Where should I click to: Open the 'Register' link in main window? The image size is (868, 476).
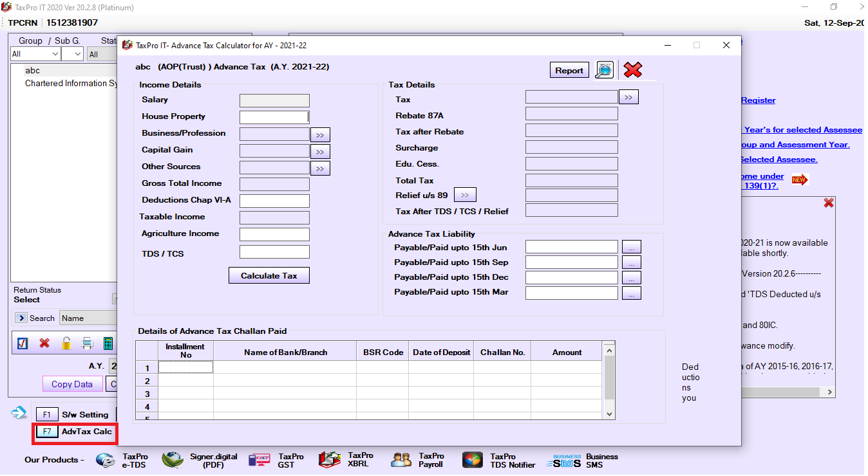click(758, 100)
